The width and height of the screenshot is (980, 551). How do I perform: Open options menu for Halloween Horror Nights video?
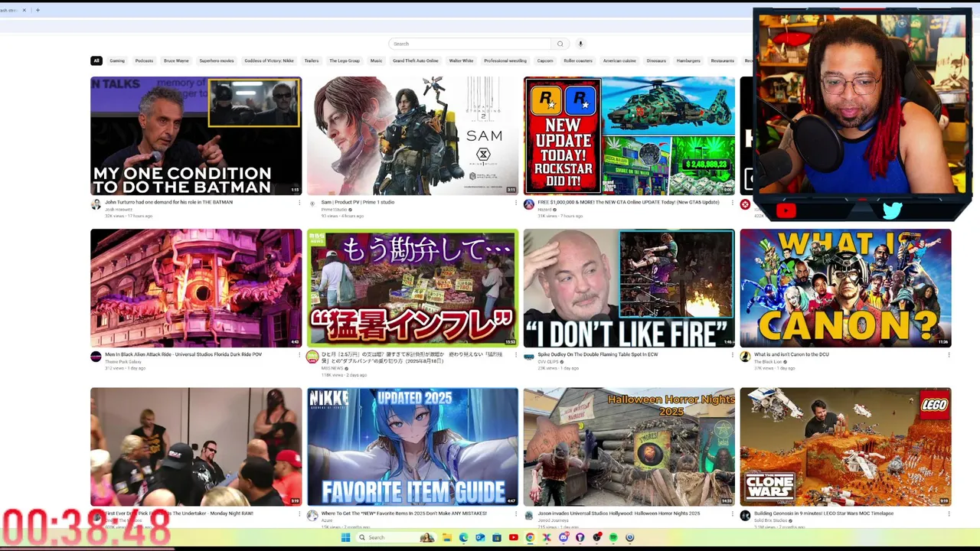coord(733,514)
